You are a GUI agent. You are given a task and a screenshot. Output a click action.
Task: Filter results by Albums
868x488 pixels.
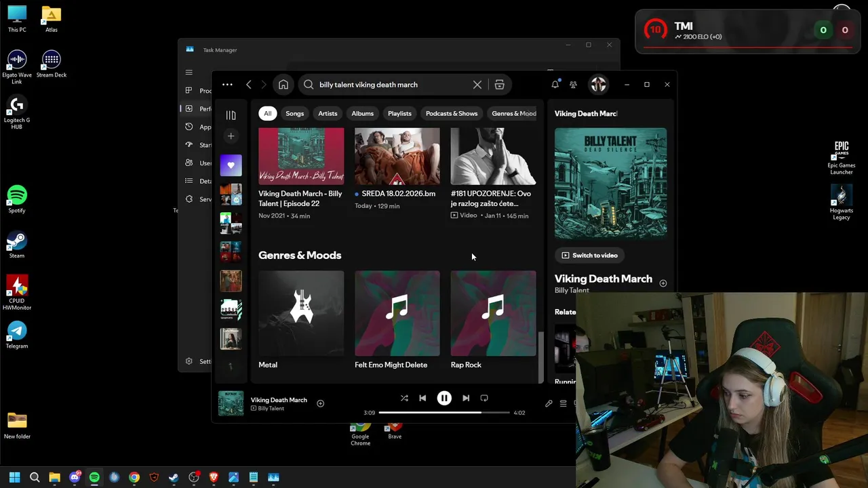[x=362, y=114]
